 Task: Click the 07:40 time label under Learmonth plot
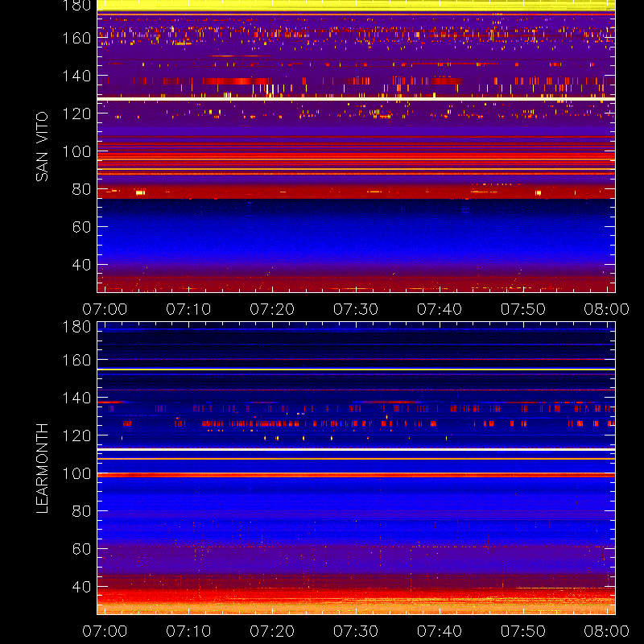tap(440, 631)
